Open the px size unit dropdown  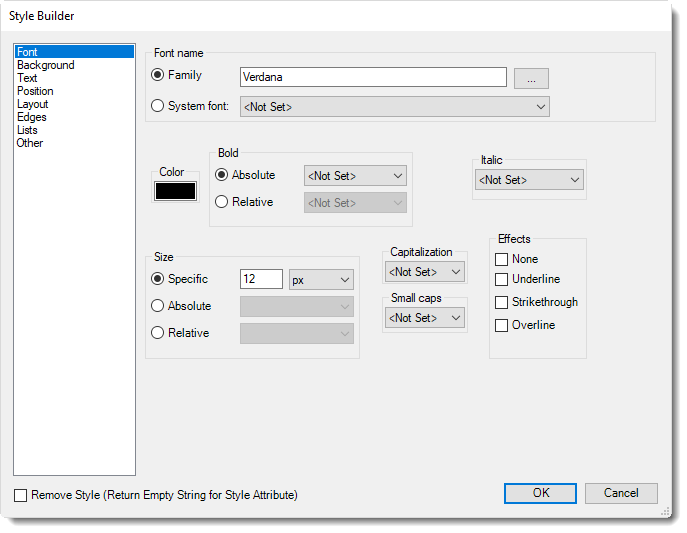click(x=321, y=279)
